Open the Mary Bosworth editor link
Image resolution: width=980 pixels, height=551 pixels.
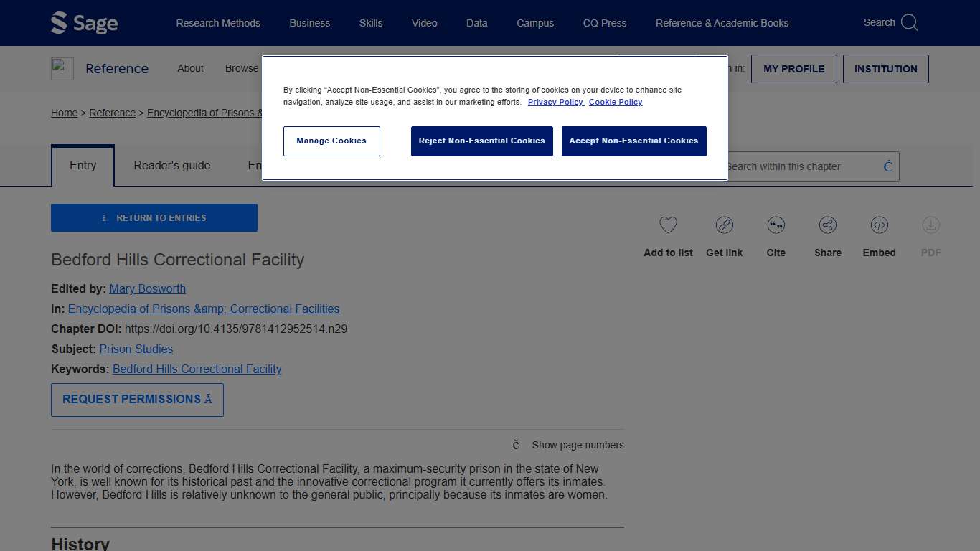(x=147, y=288)
